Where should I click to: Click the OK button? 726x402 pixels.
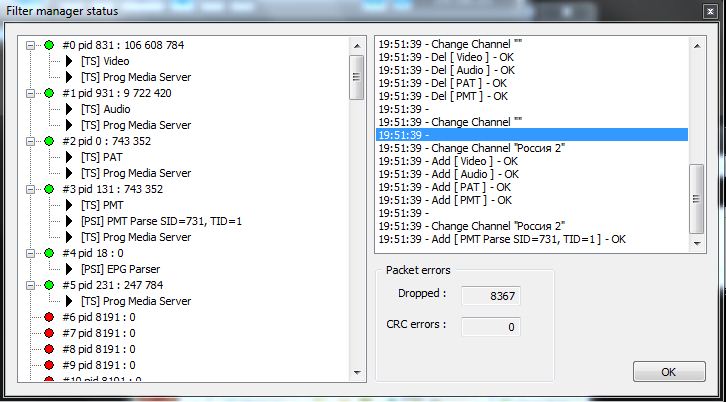pyautogui.click(x=669, y=372)
